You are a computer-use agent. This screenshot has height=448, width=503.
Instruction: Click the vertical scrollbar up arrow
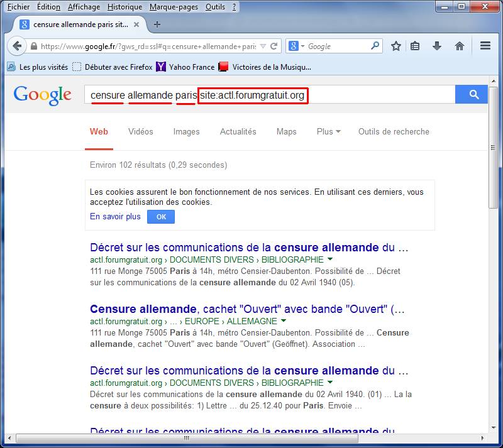[x=493, y=80]
